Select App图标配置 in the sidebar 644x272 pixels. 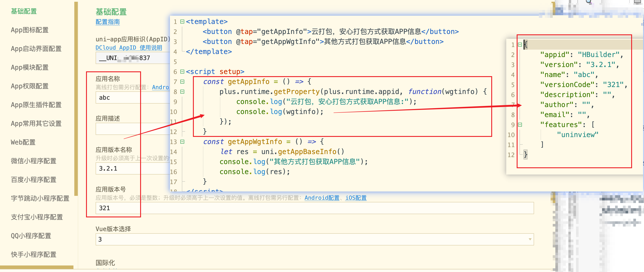(x=30, y=30)
